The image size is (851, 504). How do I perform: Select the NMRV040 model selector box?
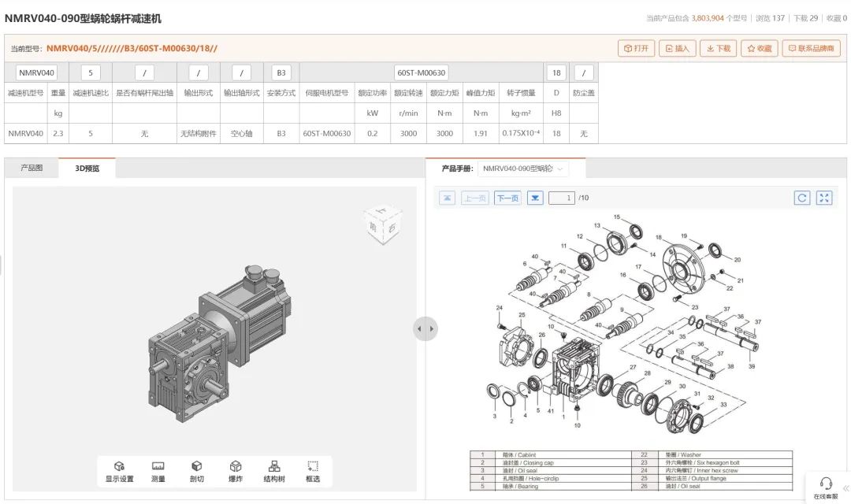click(x=36, y=72)
